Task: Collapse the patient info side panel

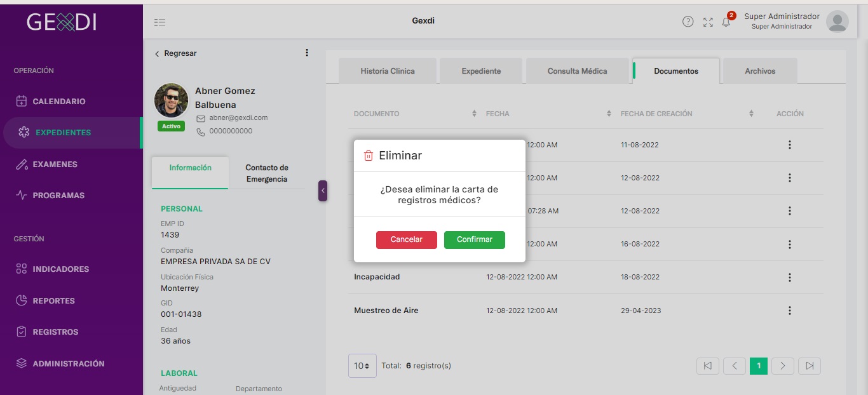Action: tap(323, 191)
